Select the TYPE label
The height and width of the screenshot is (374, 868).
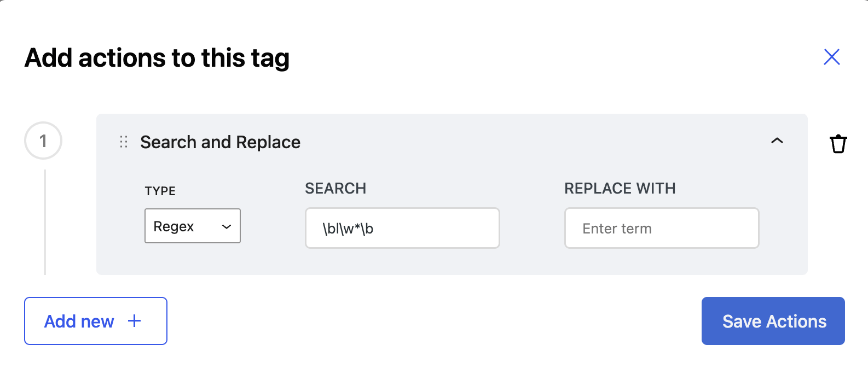tap(160, 191)
